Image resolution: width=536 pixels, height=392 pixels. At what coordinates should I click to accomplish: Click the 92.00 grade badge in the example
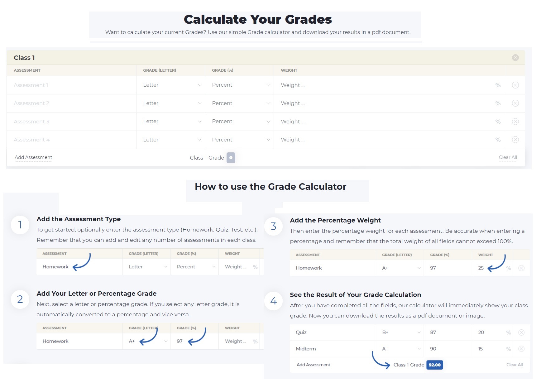tap(434, 365)
